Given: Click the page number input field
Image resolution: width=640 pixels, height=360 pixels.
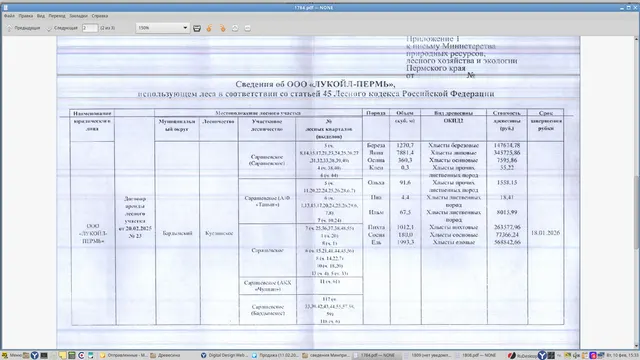Looking at the screenshot, I should 89,28.
